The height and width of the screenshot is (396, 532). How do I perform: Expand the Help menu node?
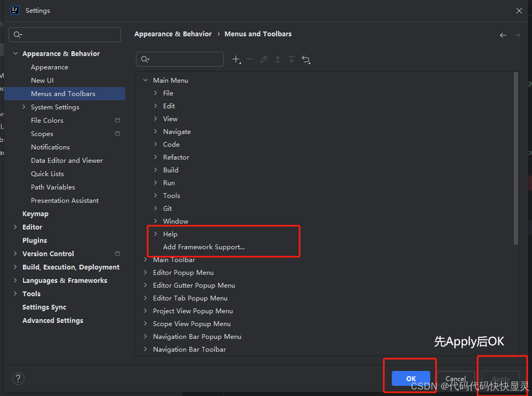pos(156,234)
